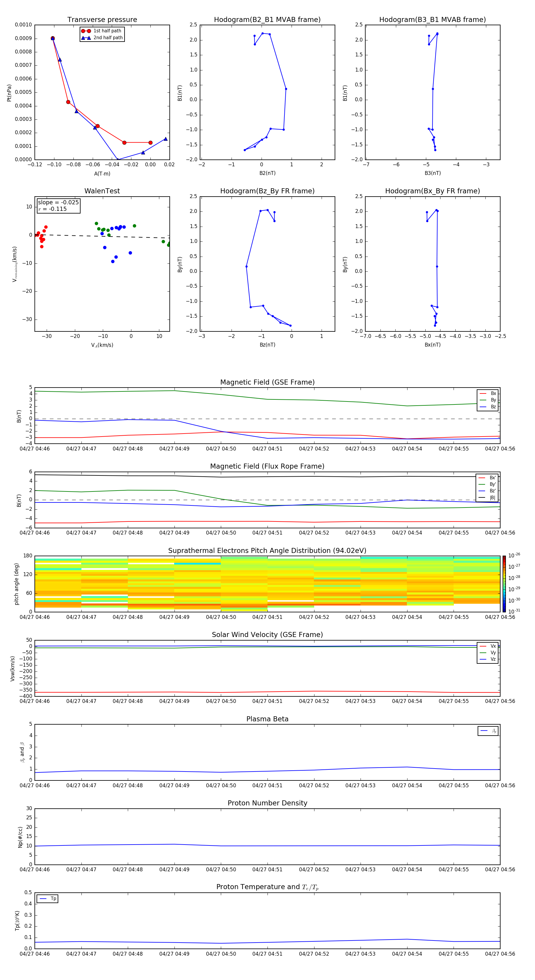
Task: Click the 'Hodogram(Bz_By FR frame)' title
Action: (x=267, y=191)
